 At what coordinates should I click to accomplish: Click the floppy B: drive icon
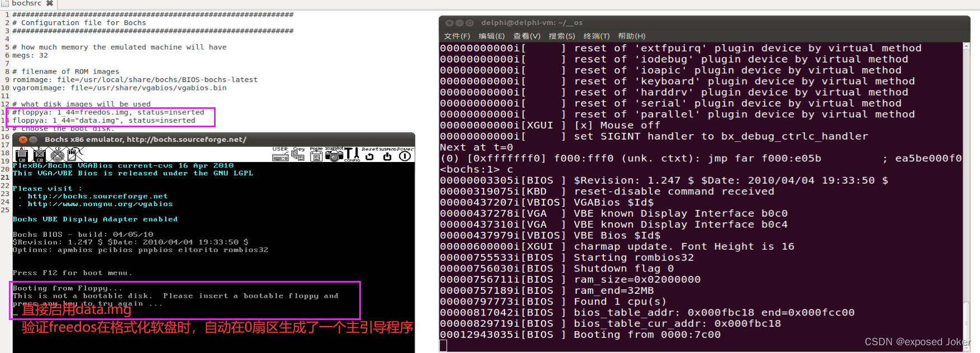tap(39, 155)
